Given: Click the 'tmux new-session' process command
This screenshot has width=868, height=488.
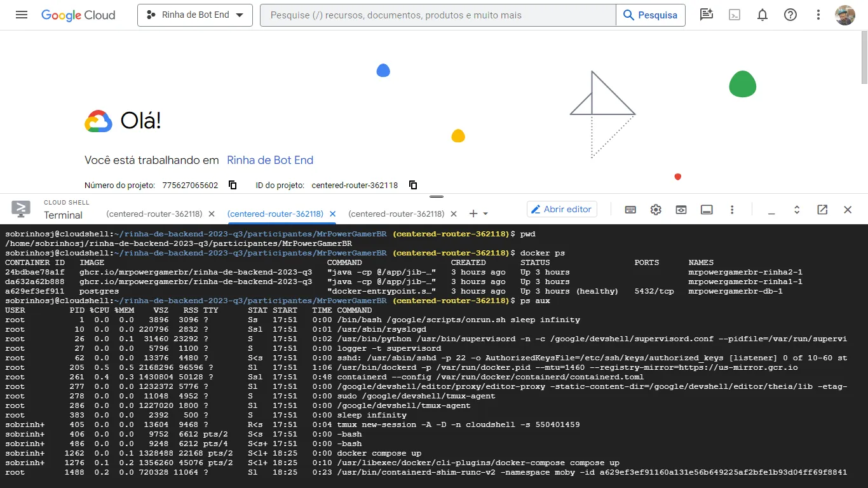Looking at the screenshot, I should tap(459, 424).
